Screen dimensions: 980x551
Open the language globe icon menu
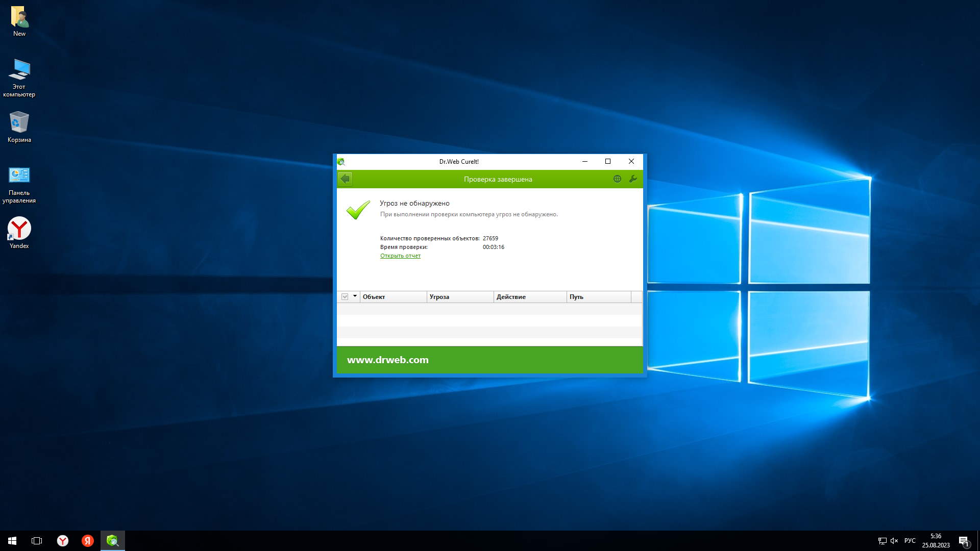tap(617, 179)
